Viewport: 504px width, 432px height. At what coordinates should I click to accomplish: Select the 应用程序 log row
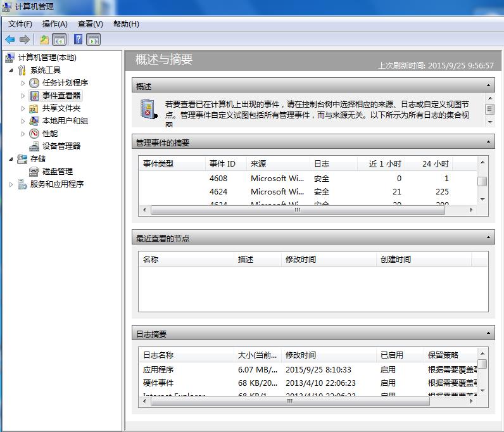pos(158,369)
